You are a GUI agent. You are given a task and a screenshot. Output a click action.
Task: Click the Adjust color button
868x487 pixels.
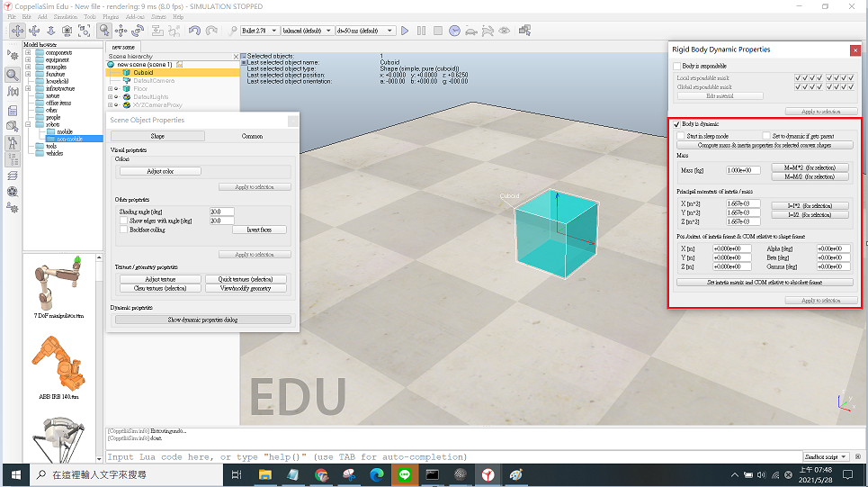[x=160, y=170]
